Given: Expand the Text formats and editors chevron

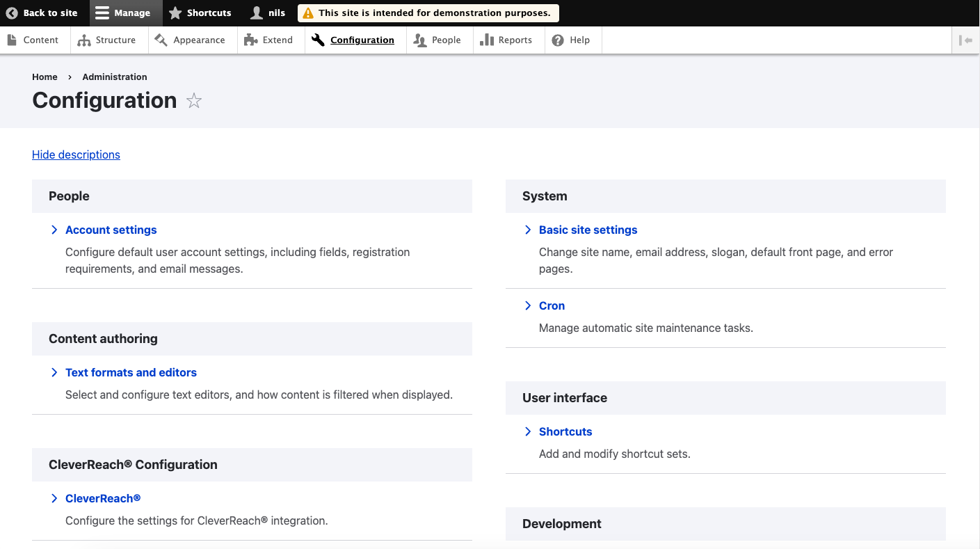Looking at the screenshot, I should tap(54, 372).
